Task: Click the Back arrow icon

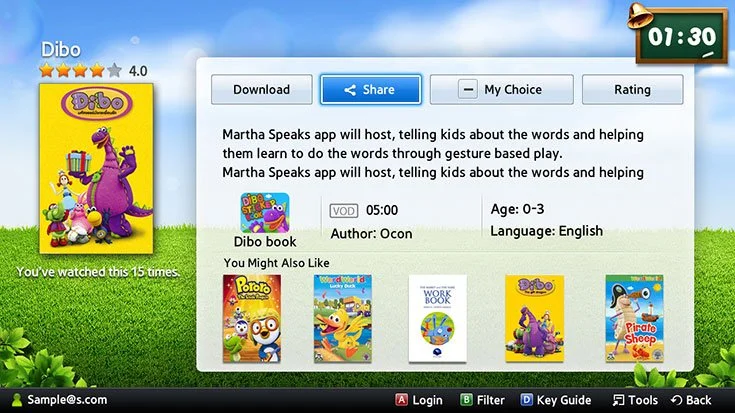Action: coord(676,400)
